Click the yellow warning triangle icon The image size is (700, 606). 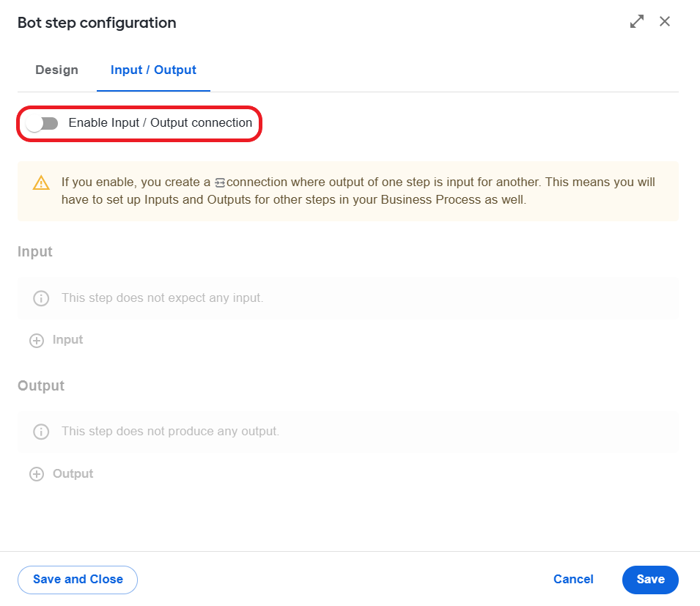pos(41,182)
